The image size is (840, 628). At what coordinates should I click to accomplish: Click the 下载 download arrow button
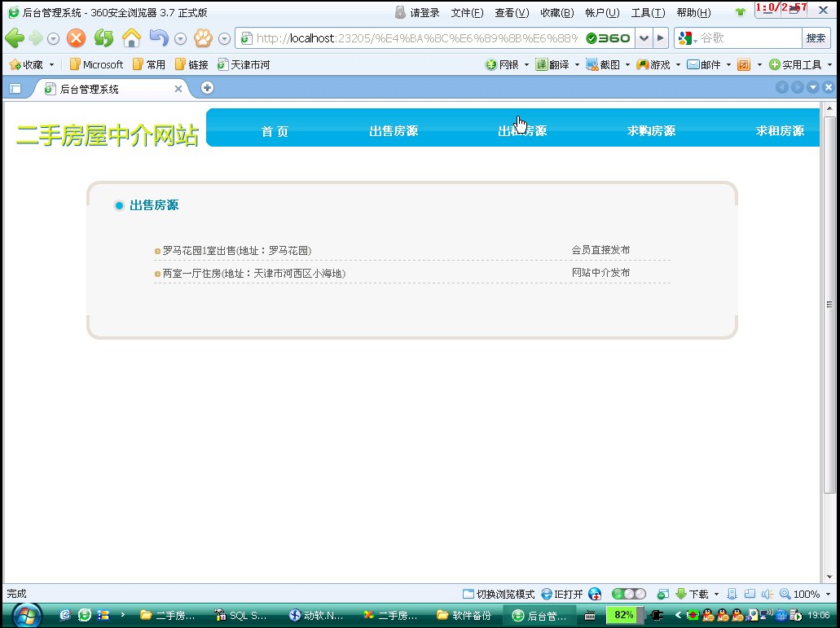pos(693,594)
